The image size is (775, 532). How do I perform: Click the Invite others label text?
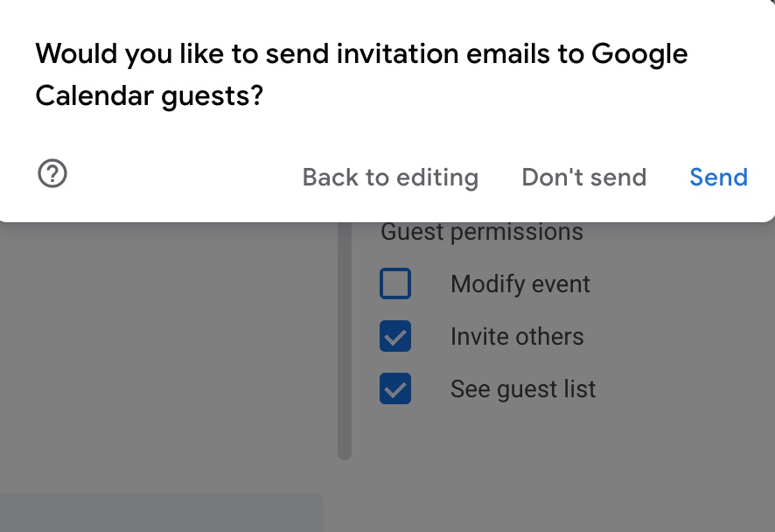tap(516, 337)
